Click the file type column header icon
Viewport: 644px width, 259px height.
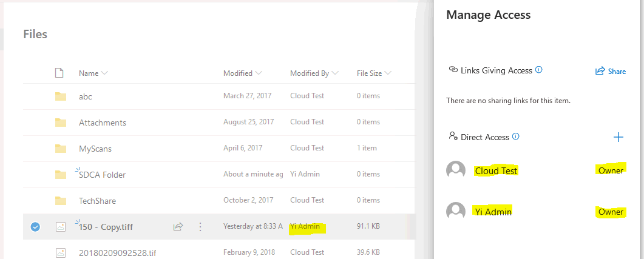(59, 73)
